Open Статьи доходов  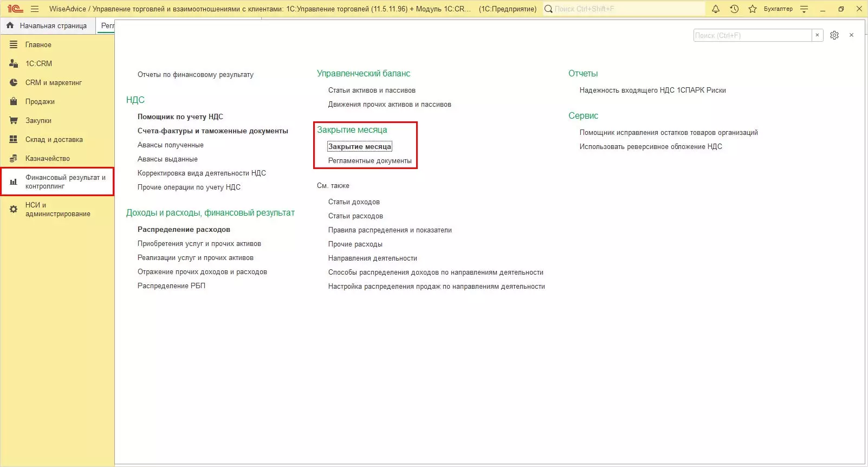tap(354, 202)
